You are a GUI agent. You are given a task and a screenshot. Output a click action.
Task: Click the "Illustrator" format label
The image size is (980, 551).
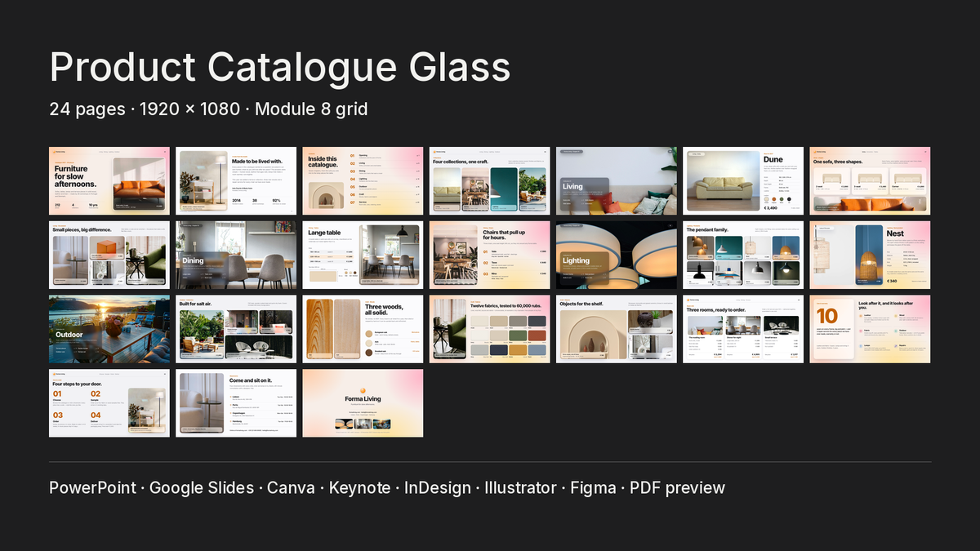[520, 488]
